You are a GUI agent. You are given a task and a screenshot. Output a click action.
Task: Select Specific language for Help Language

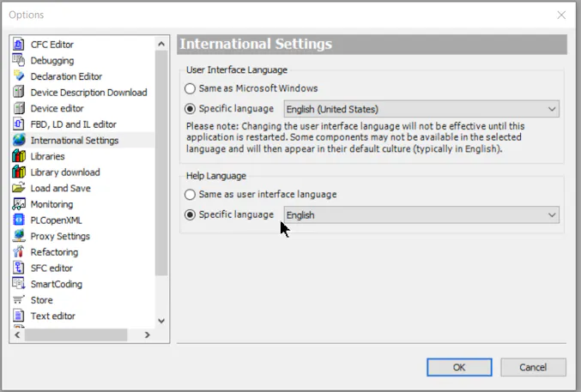point(191,214)
